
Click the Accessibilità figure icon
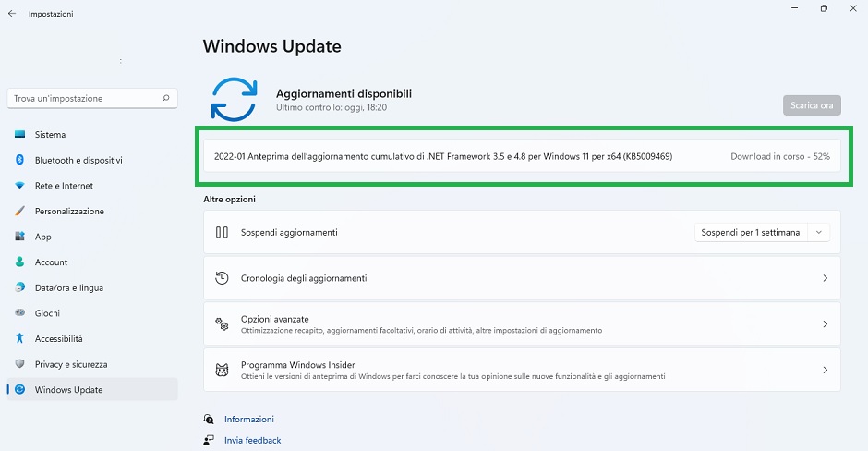20,338
